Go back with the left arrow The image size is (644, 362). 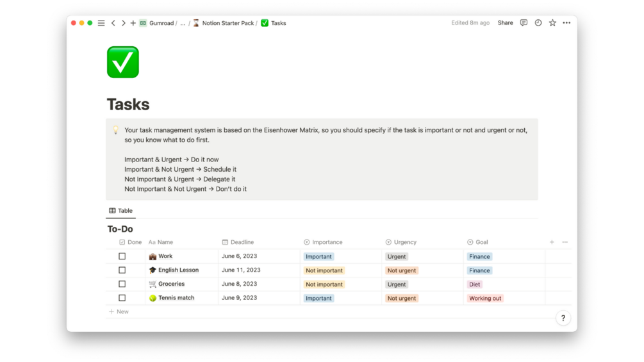click(113, 23)
